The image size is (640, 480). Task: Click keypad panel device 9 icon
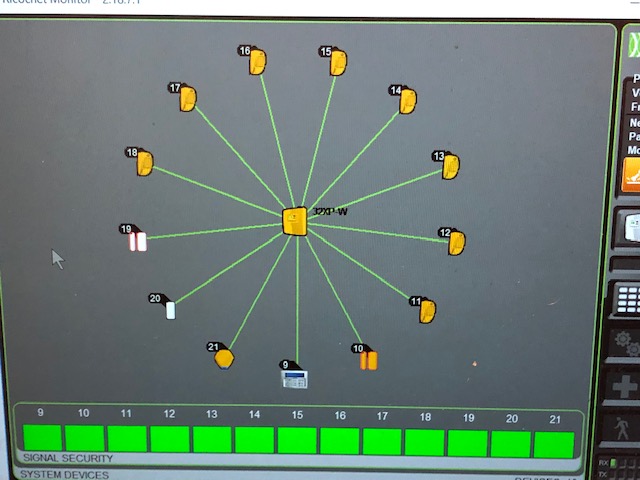click(x=295, y=379)
